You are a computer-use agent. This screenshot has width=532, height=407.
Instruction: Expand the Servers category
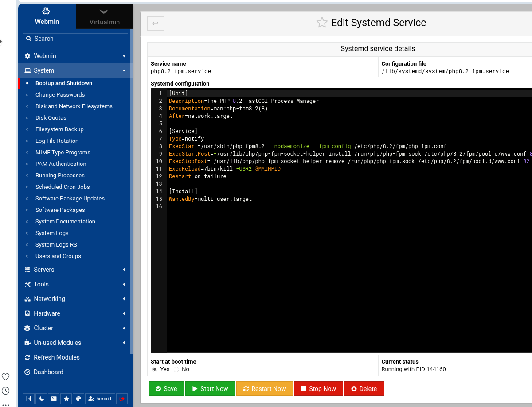[75, 270]
